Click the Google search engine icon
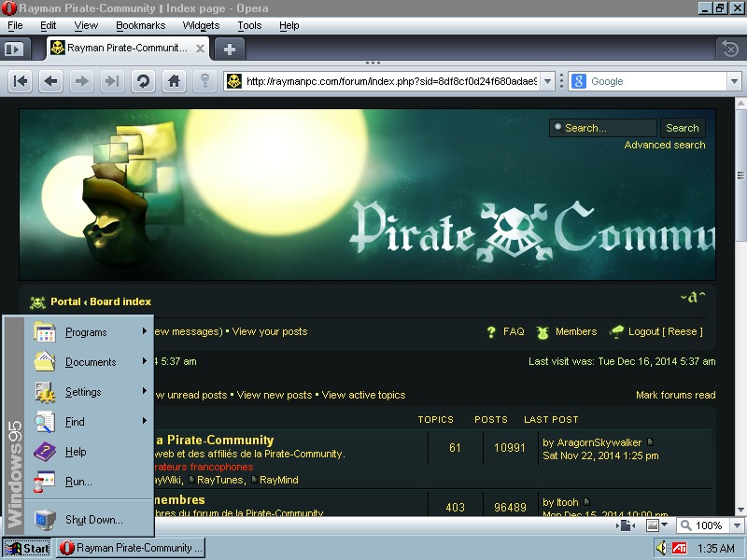Viewport: 747px width, 560px height. (578, 81)
